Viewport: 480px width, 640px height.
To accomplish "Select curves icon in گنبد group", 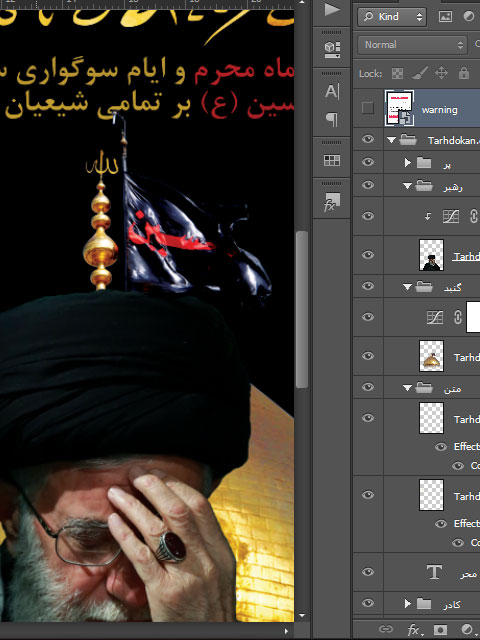I will pyautogui.click(x=435, y=317).
